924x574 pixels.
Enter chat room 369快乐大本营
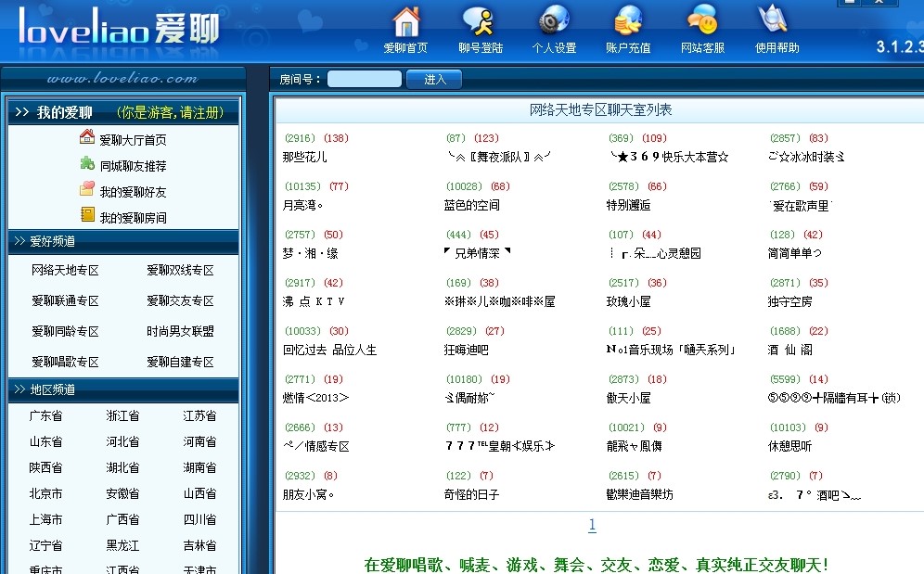coord(669,157)
